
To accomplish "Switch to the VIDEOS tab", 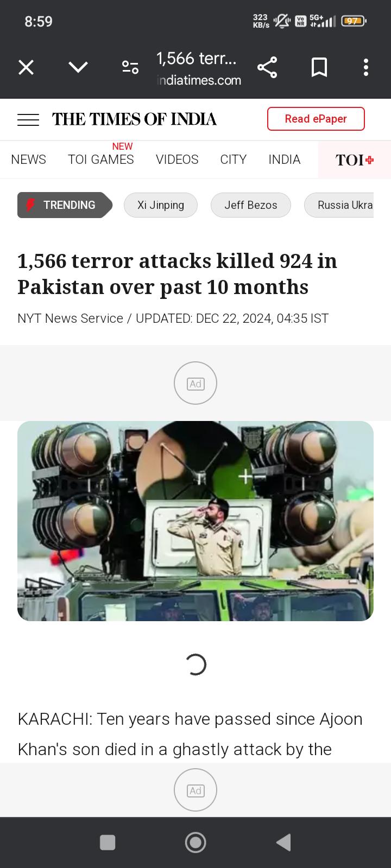I will pos(177,159).
